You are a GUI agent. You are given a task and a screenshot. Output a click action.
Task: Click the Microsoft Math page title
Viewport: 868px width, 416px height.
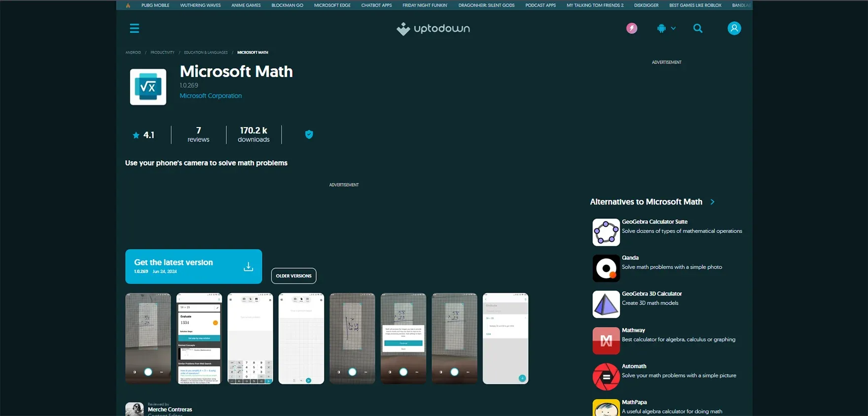[236, 71]
